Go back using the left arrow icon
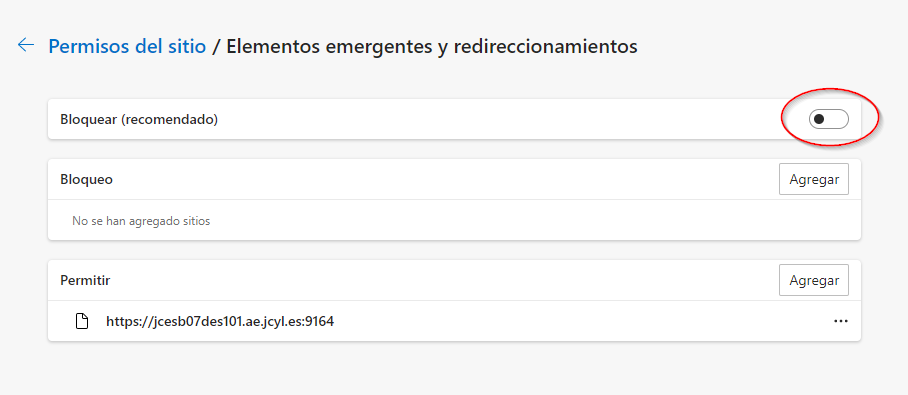Image resolution: width=908 pixels, height=395 pixels. pos(26,45)
